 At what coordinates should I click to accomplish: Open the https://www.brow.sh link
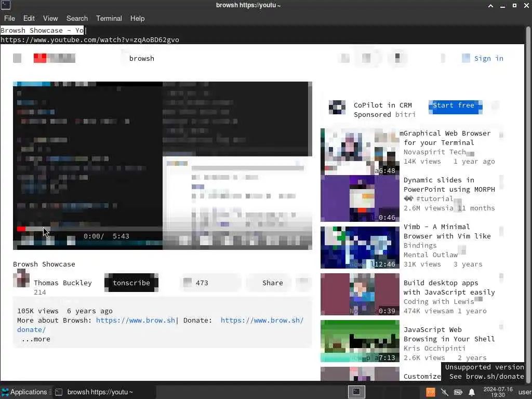point(136,320)
